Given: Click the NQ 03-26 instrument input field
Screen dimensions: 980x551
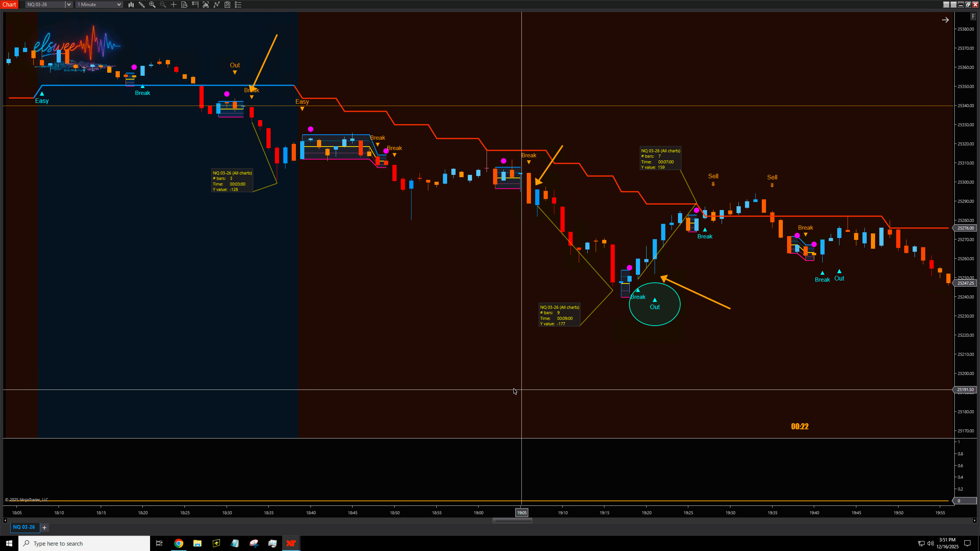Looking at the screenshot, I should pyautogui.click(x=45, y=5).
